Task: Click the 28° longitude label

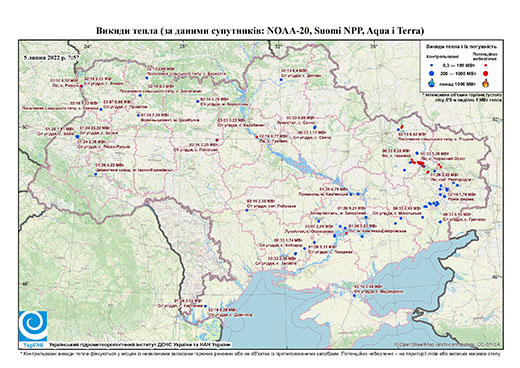Action: click(x=184, y=47)
